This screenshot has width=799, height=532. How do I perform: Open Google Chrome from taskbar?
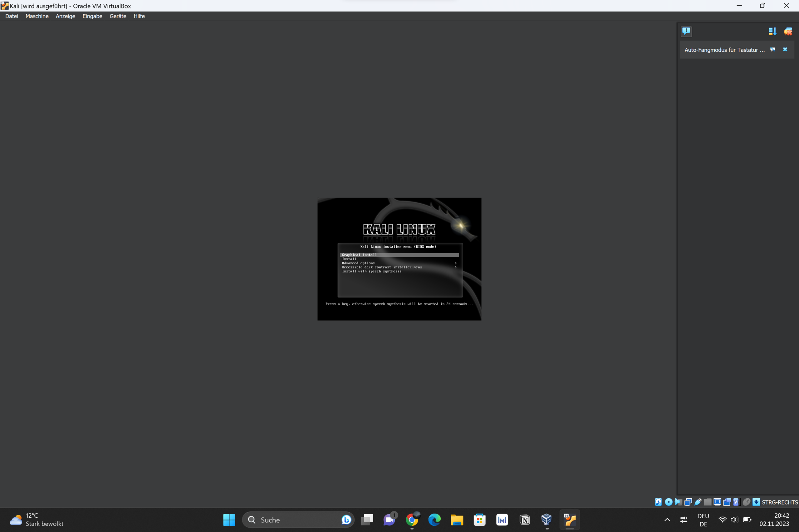[x=412, y=520]
